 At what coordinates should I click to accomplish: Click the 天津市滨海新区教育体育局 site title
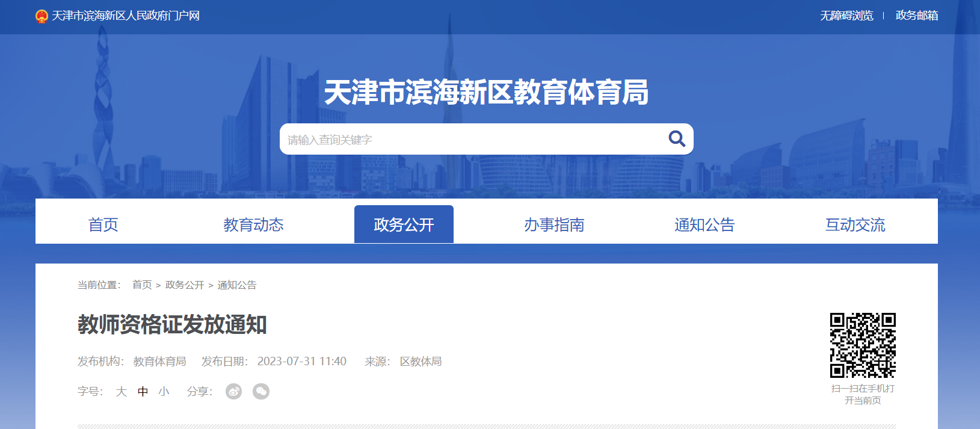point(486,92)
